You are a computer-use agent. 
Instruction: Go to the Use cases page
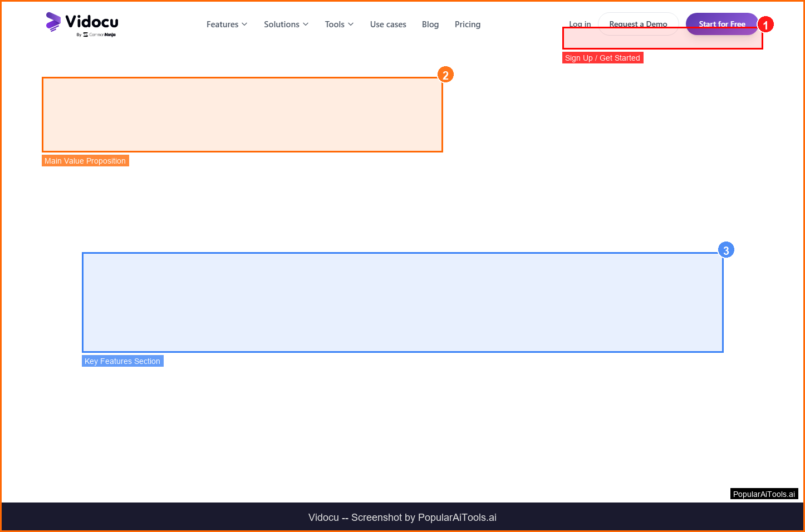388,24
